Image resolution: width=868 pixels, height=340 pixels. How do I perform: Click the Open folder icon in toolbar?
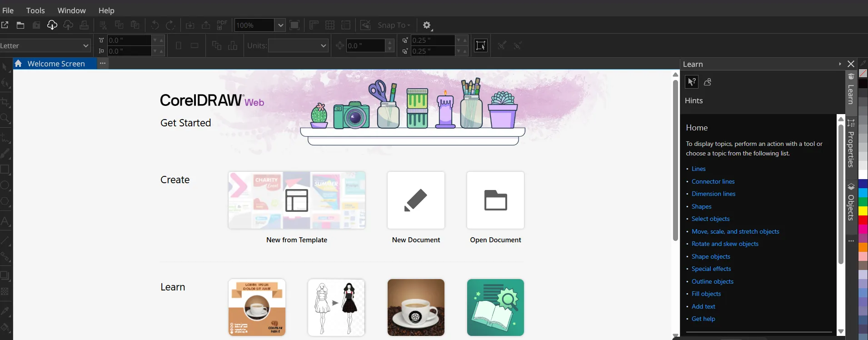point(20,25)
